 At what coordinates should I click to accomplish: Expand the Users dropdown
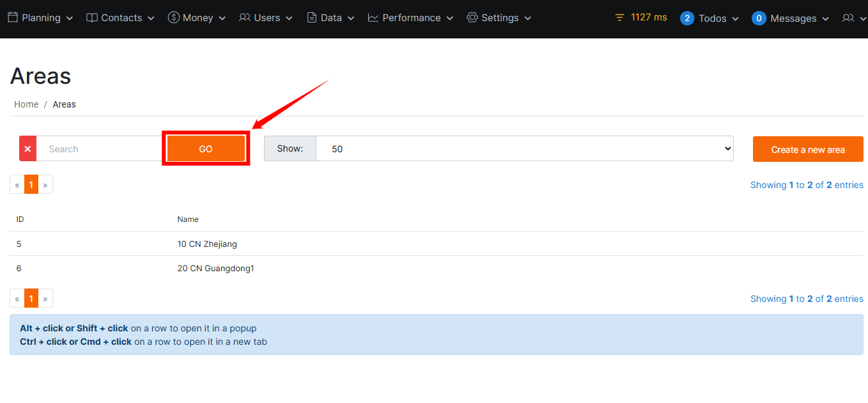click(266, 18)
